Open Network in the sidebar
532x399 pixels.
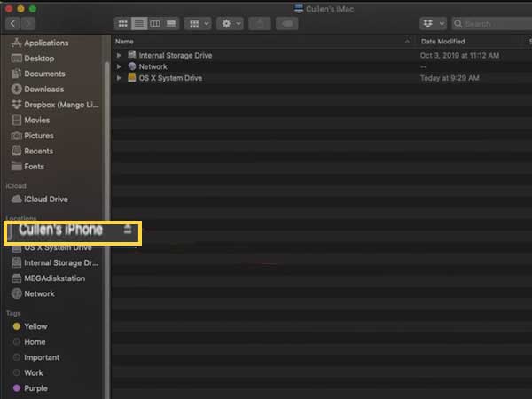click(33, 293)
